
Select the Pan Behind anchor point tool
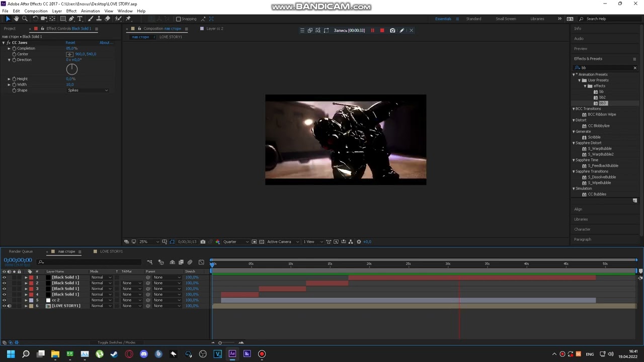click(52, 19)
